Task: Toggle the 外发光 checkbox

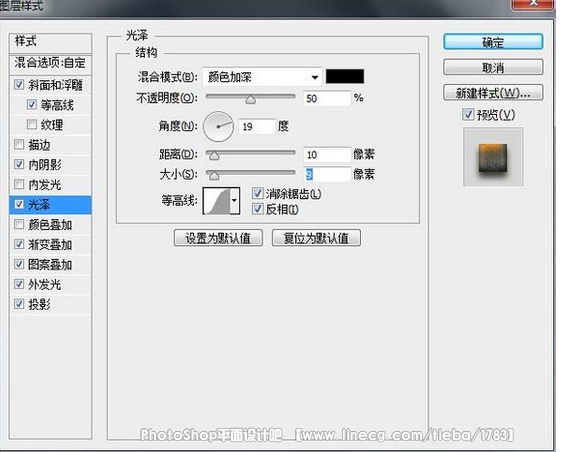Action: pos(19,284)
